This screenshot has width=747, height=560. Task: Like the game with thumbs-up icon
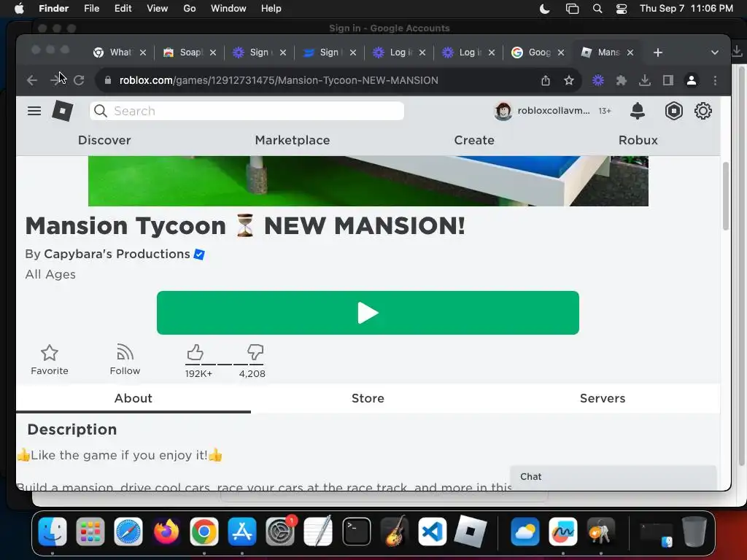tap(195, 352)
